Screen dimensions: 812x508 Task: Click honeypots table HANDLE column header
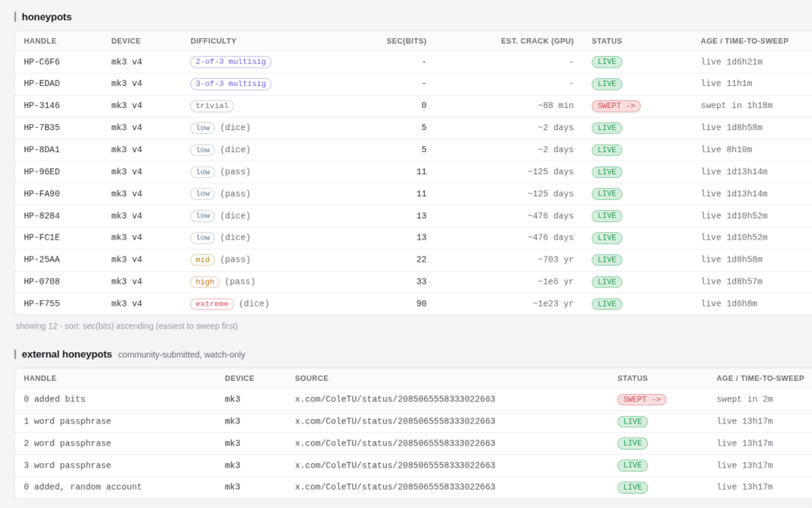(40, 41)
